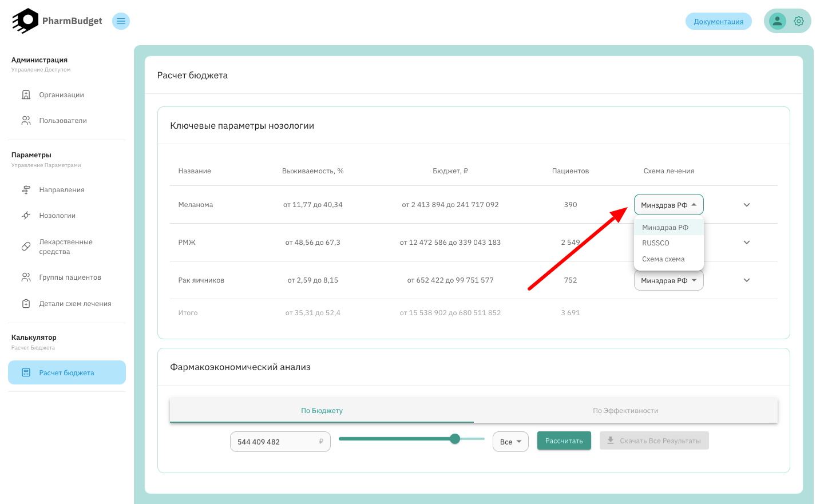Click survival value от 11,77 до 40,34
The height and width of the screenshot is (504, 824).
tap(313, 205)
